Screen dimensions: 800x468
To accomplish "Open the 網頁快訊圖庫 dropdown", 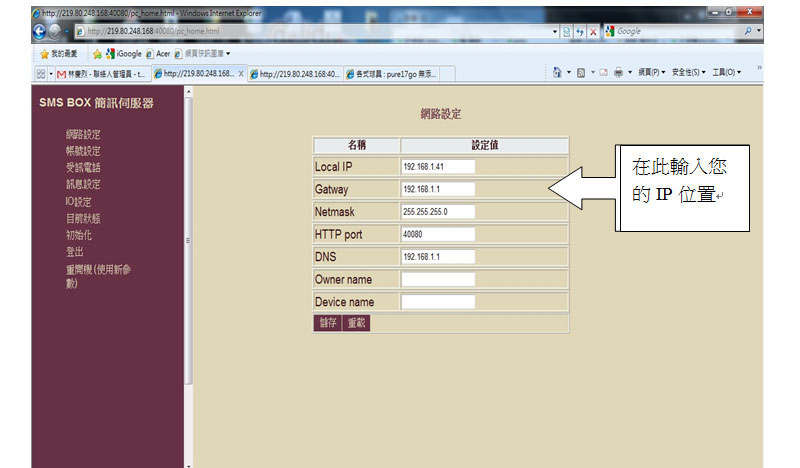I will pos(203,54).
